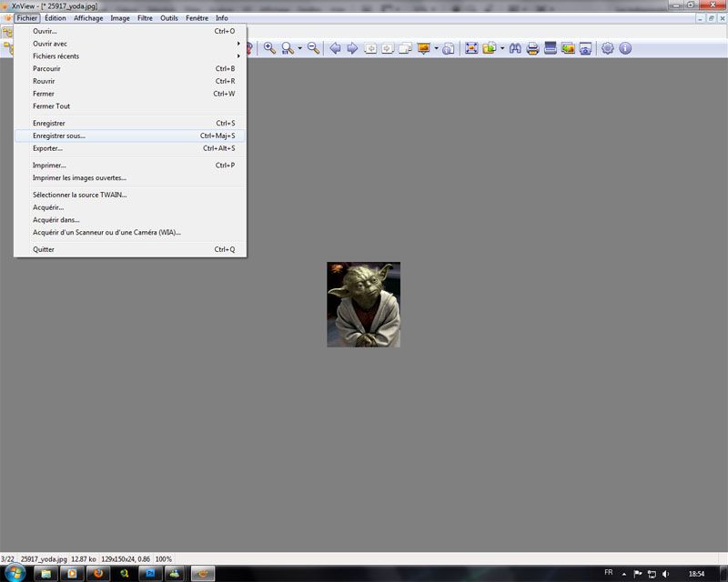
Task: Open the Filtre menu
Action: [x=145, y=18]
